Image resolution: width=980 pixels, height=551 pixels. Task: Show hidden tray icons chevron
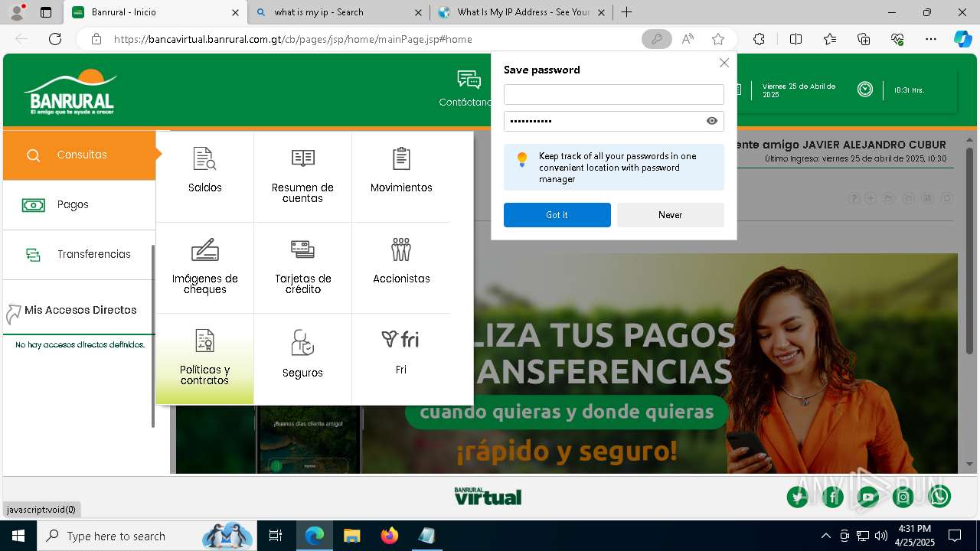(x=825, y=536)
